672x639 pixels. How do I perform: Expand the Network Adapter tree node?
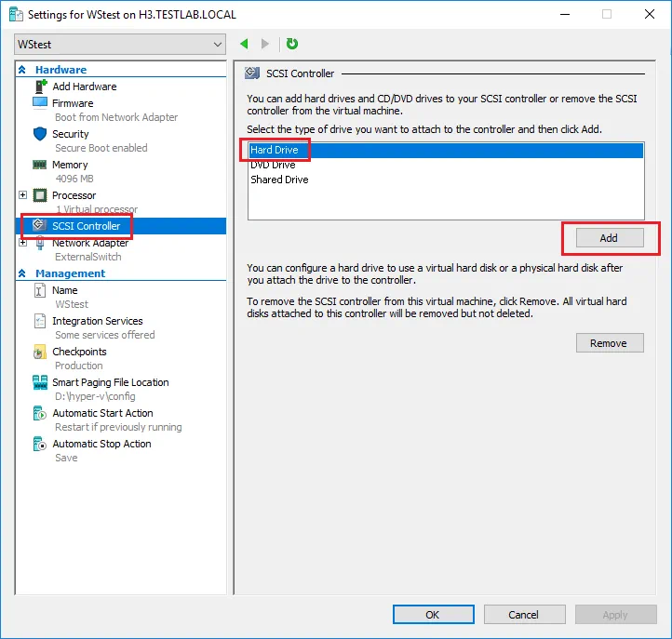(23, 243)
